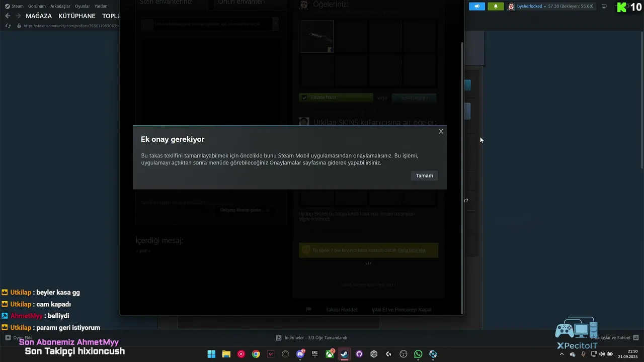This screenshot has width=644, height=362.
Task: Click the Steam taskbar icon
Action: (x=344, y=354)
